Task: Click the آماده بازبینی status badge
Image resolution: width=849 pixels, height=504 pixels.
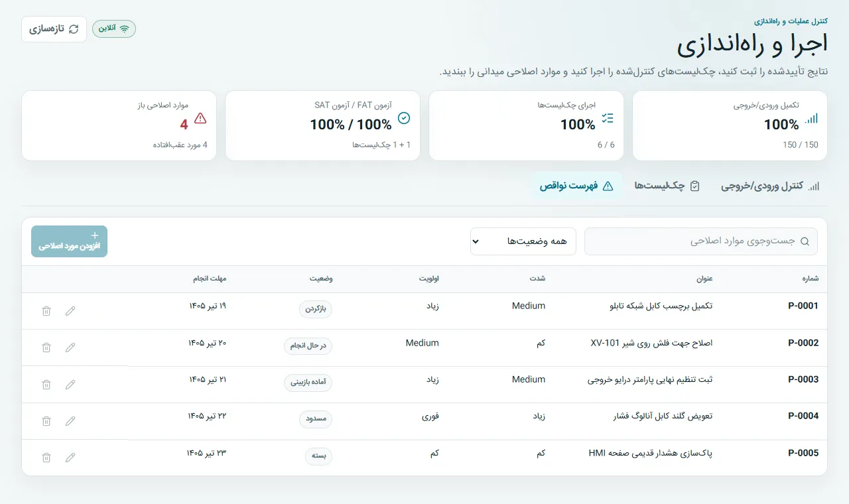Action: 308,383
